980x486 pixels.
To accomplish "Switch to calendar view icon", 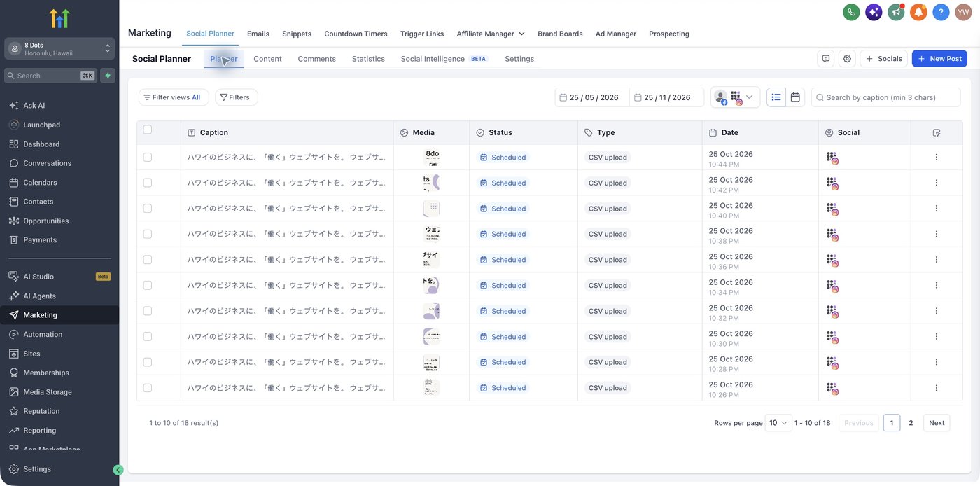I will (795, 97).
